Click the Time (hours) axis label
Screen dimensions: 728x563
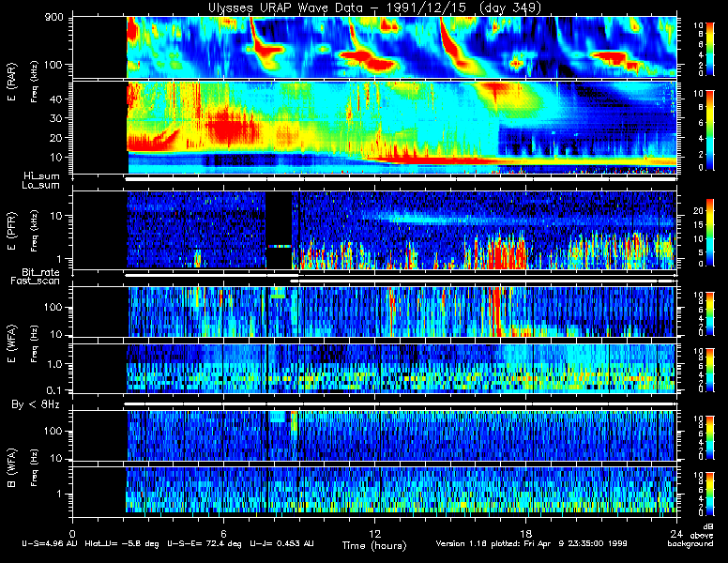click(x=374, y=545)
